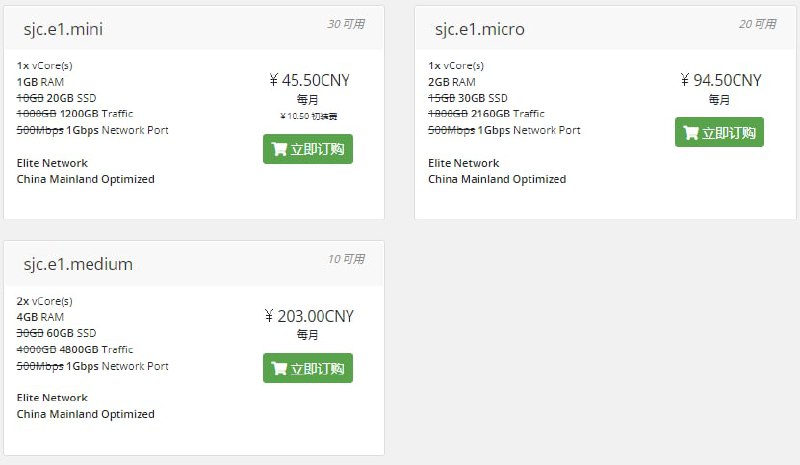Viewport: 800px width, 465px height.
Task: Select the sjc.e1.medium plan title
Action: click(78, 264)
